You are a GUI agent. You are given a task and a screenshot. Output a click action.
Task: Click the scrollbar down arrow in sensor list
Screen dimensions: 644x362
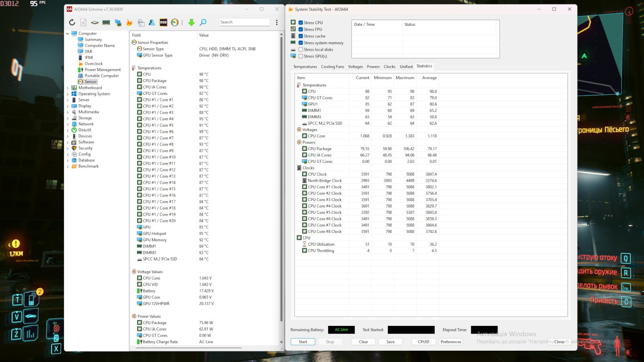(281, 342)
